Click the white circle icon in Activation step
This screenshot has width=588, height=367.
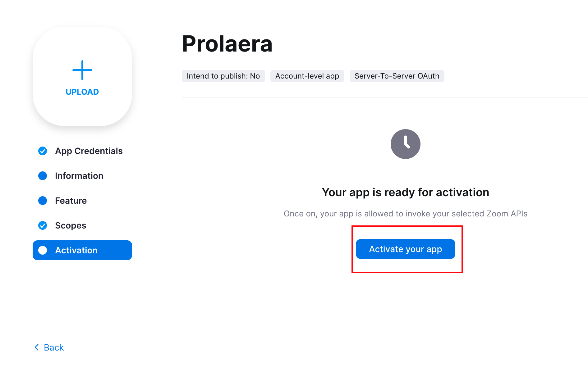pos(42,250)
